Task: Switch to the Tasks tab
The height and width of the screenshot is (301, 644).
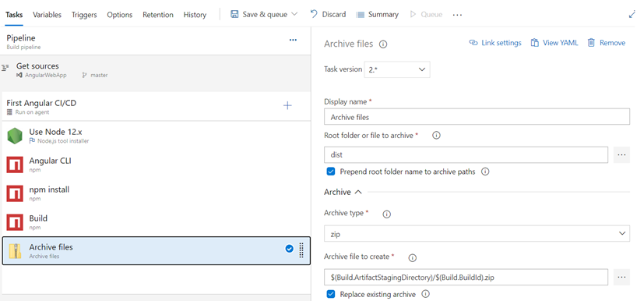Action: click(x=14, y=15)
